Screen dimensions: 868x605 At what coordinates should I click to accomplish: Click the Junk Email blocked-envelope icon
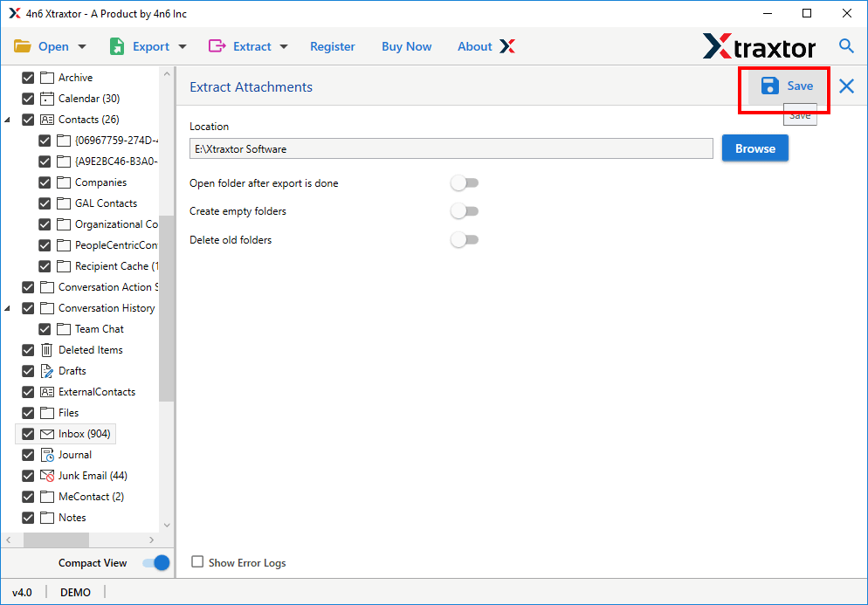(x=47, y=476)
